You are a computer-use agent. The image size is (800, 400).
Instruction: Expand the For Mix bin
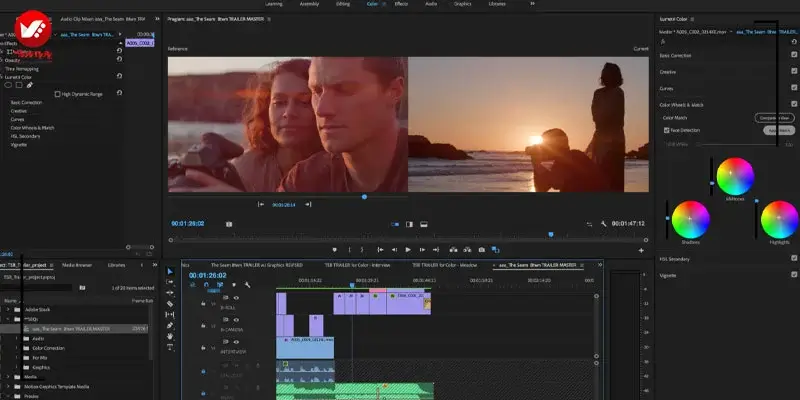click(16, 358)
